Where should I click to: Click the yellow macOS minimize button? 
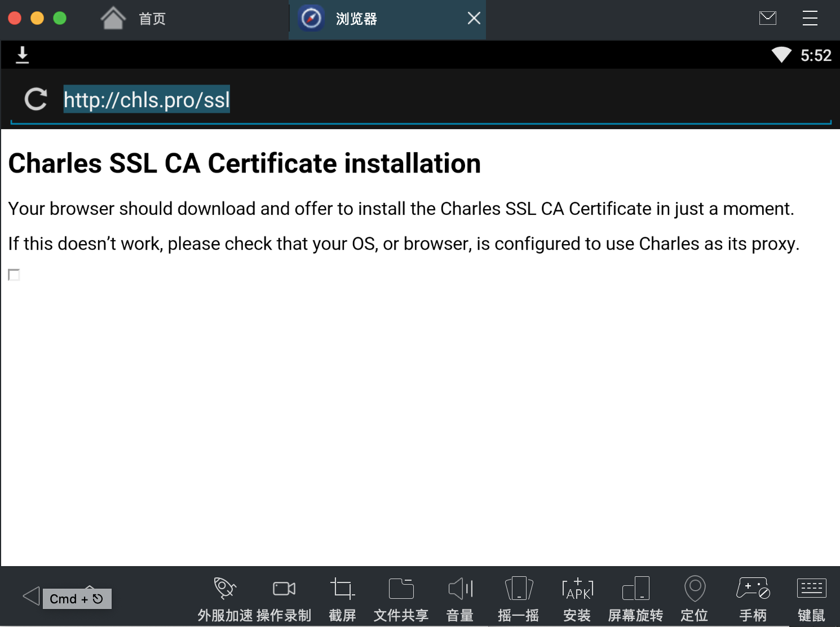(x=37, y=18)
